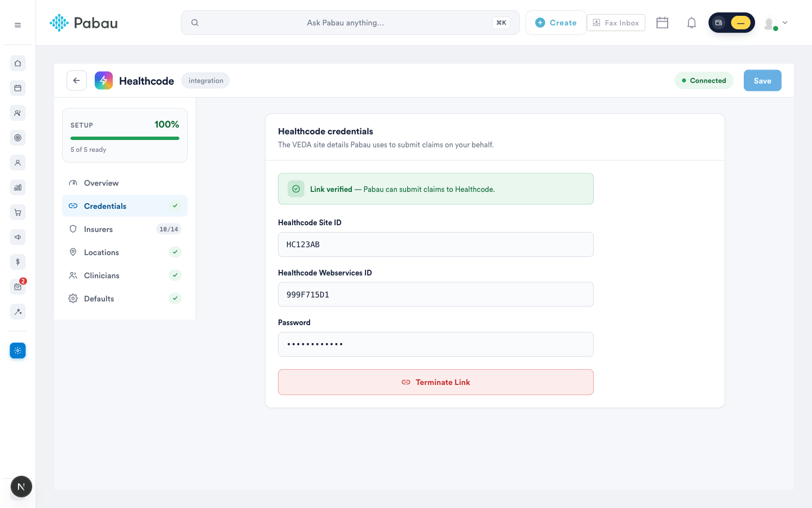
Task: Open the Insurers section
Action: pyautogui.click(x=125, y=229)
